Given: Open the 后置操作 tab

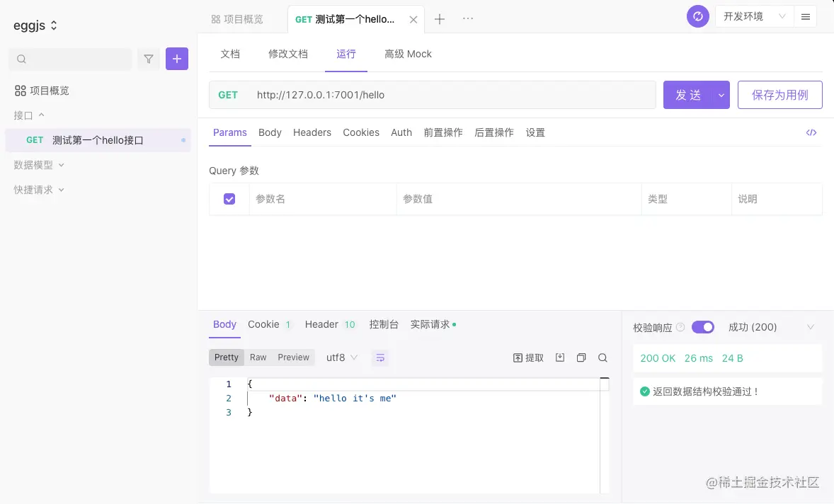Looking at the screenshot, I should coord(494,132).
